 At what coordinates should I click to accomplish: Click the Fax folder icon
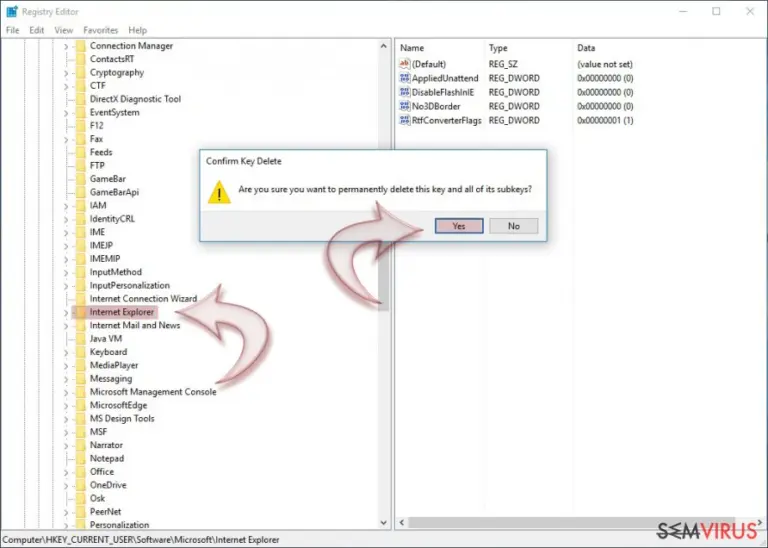click(81, 139)
